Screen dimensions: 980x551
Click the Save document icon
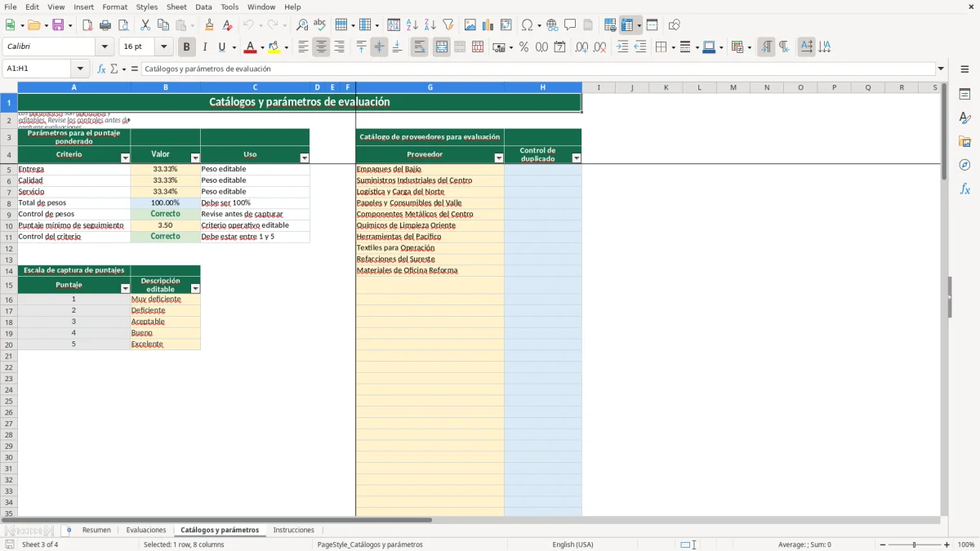(58, 25)
